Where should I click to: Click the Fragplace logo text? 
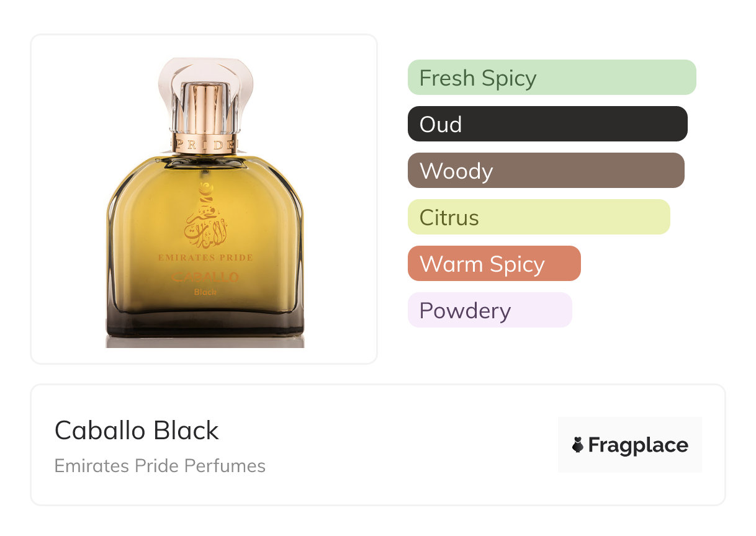(x=638, y=445)
